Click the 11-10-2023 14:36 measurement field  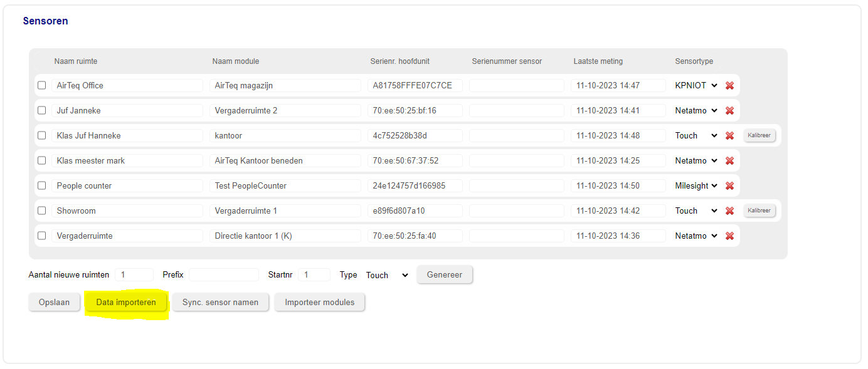point(618,236)
